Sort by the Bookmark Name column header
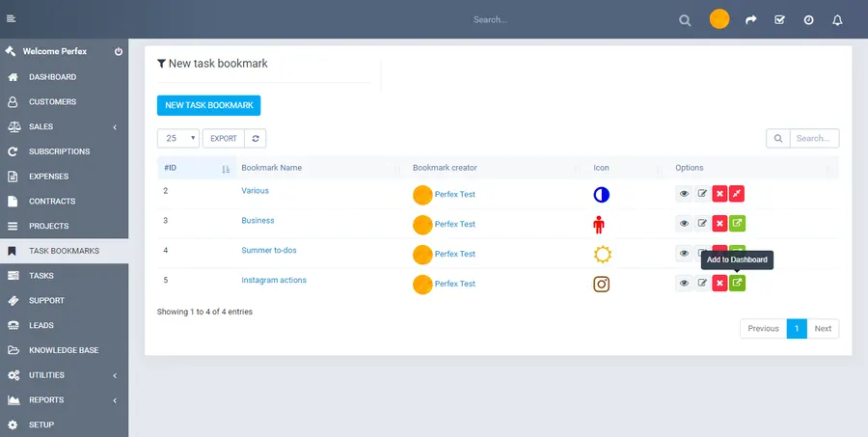Viewport: 868px width, 437px height. click(x=272, y=168)
